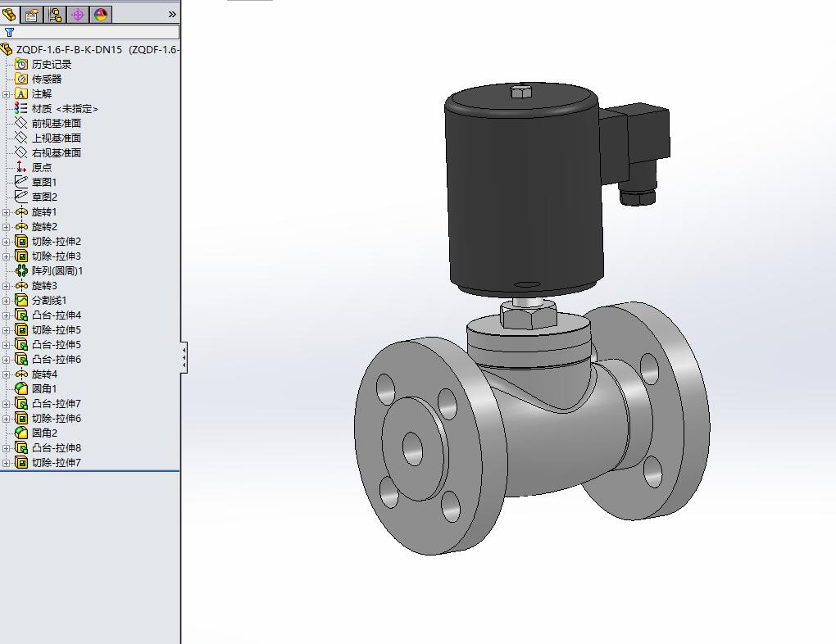Image resolution: width=836 pixels, height=644 pixels.
Task: Click the 材质 material icon
Action: (20, 108)
